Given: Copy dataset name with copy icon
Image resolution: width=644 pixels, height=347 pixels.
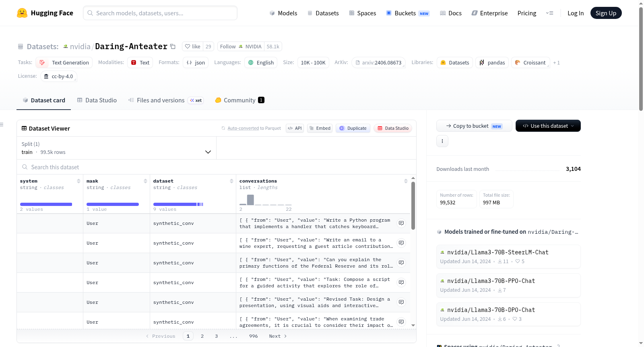Looking at the screenshot, I should (x=173, y=46).
